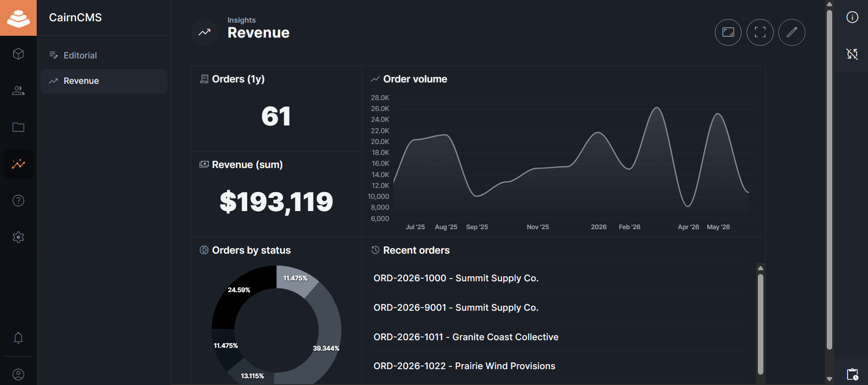Toggle the auto-refresh sync icon
Image resolution: width=868 pixels, height=385 pixels.
click(852, 54)
